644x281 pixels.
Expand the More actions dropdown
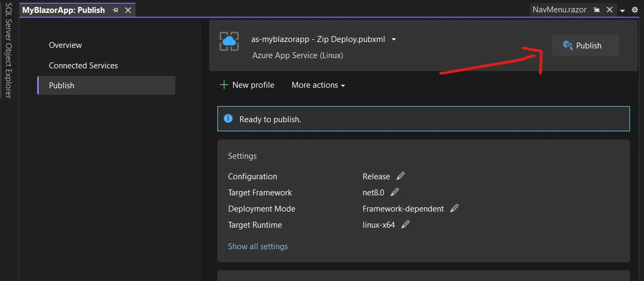[319, 85]
